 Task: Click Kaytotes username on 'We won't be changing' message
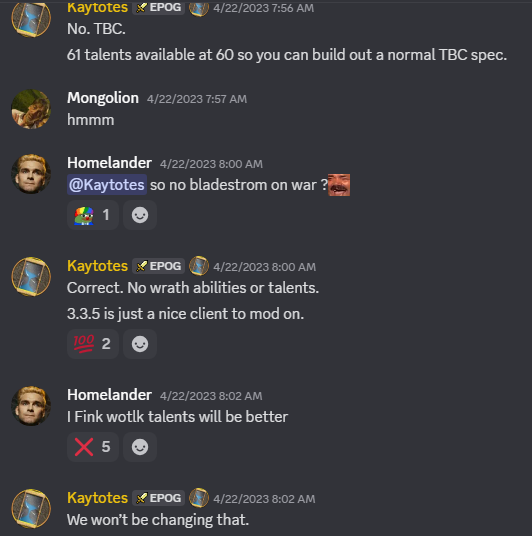click(97, 498)
